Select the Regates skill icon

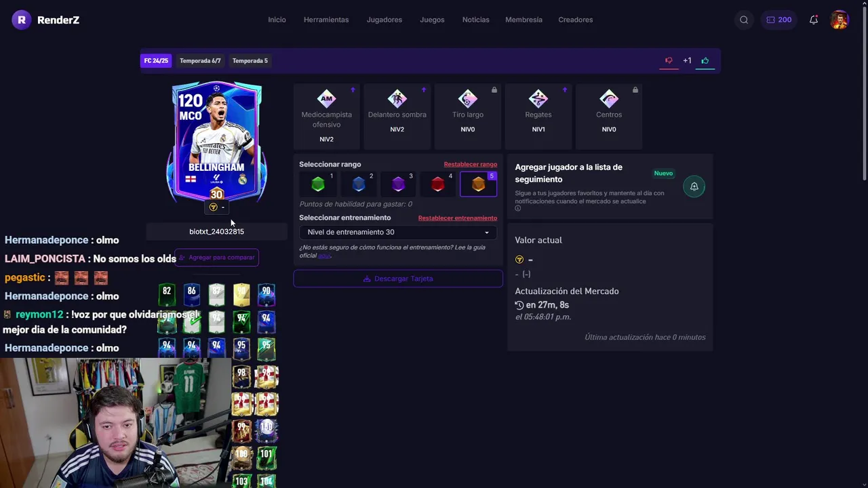[x=538, y=98]
